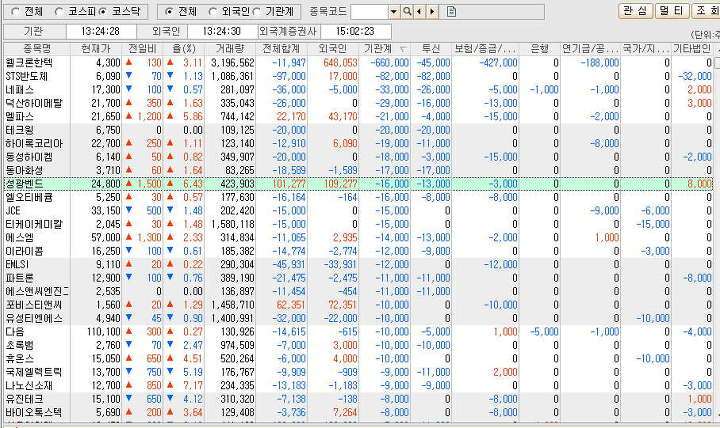
Task: Select stock row 바이오톡스텍
Action: pyautogui.click(x=358, y=412)
